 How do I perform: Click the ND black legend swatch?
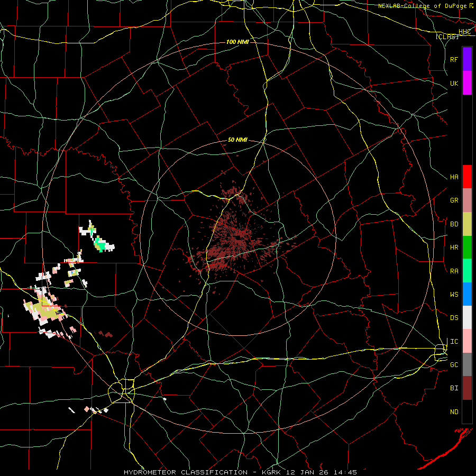[x=467, y=411]
